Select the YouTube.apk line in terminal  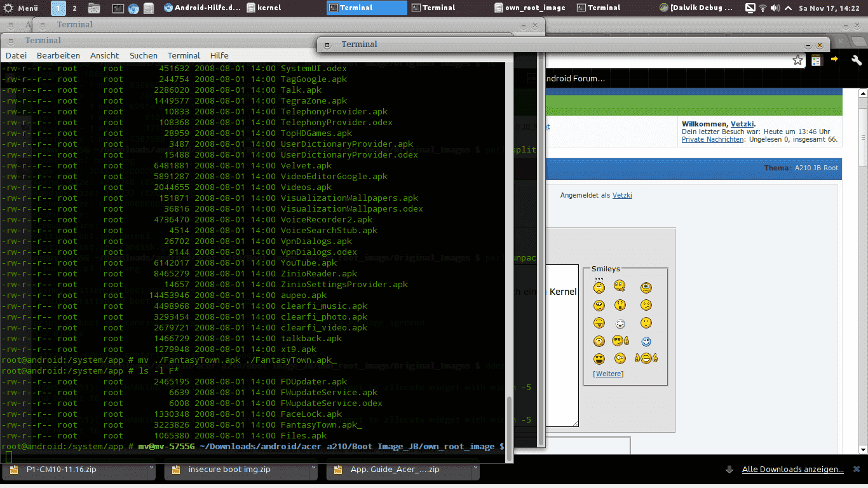169,262
